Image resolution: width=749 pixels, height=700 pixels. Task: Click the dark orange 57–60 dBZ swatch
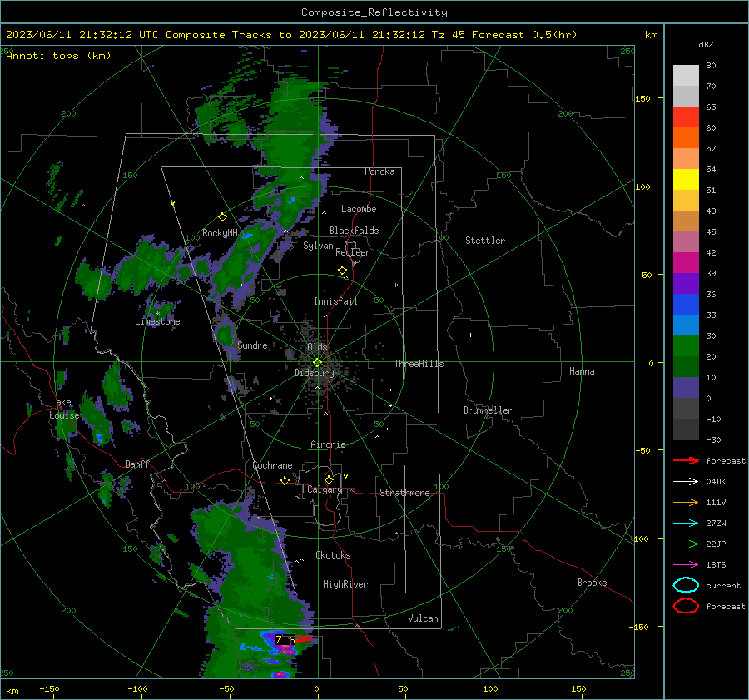coord(686,138)
